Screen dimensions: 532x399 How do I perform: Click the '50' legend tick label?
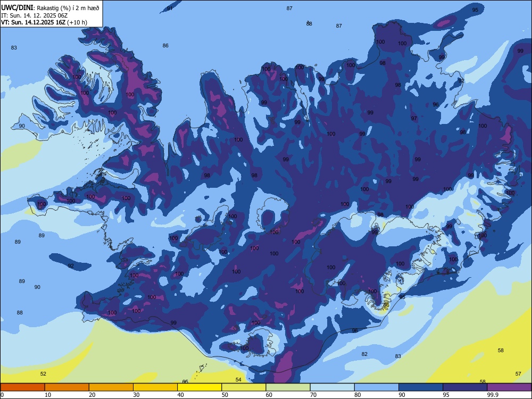click(x=225, y=395)
